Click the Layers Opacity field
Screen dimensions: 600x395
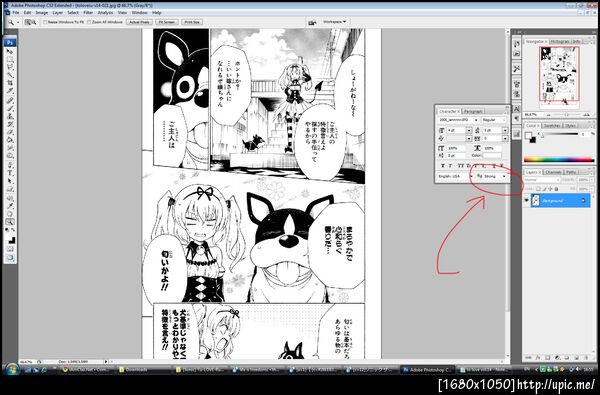point(584,180)
